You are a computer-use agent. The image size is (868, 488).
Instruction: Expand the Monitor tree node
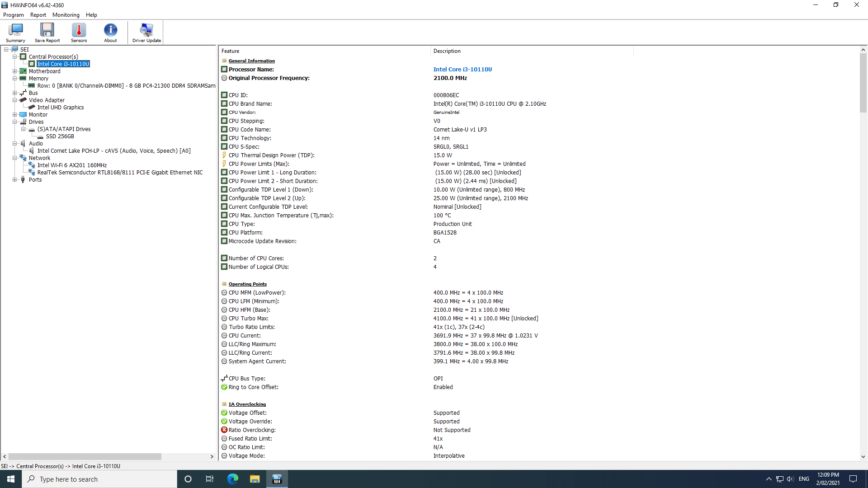14,115
